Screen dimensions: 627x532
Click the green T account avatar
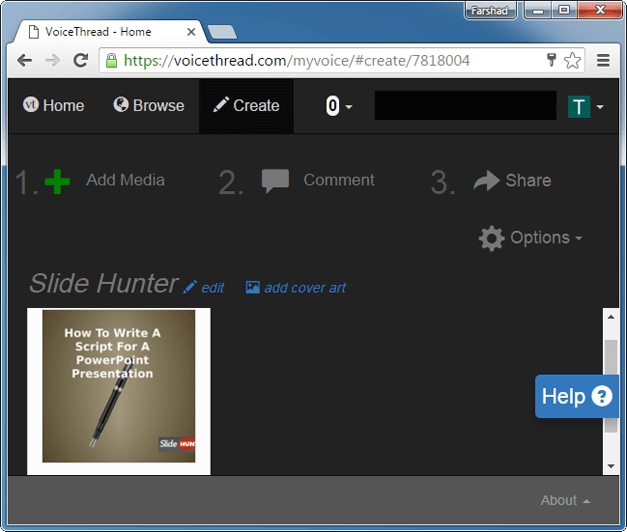click(x=579, y=107)
